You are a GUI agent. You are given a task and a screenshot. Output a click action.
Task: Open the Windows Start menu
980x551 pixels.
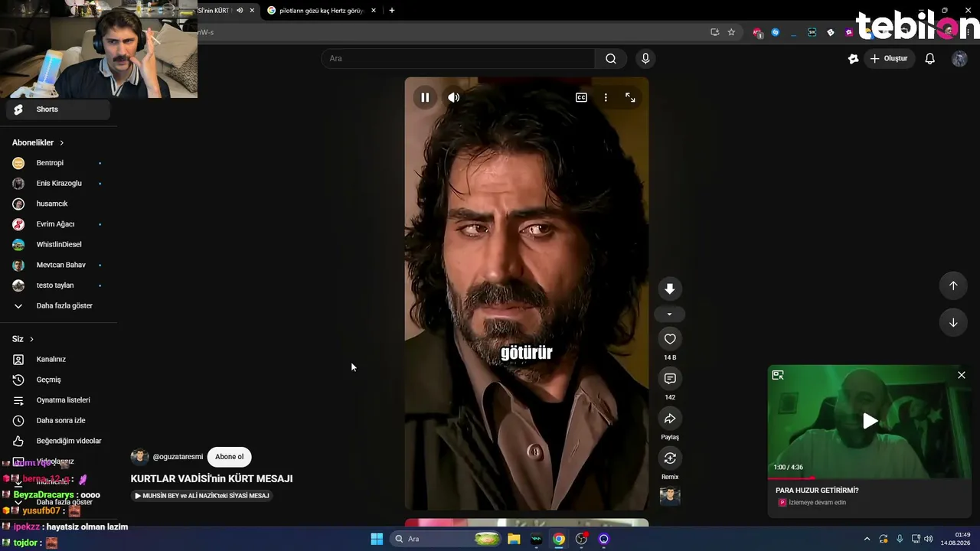[377, 539]
